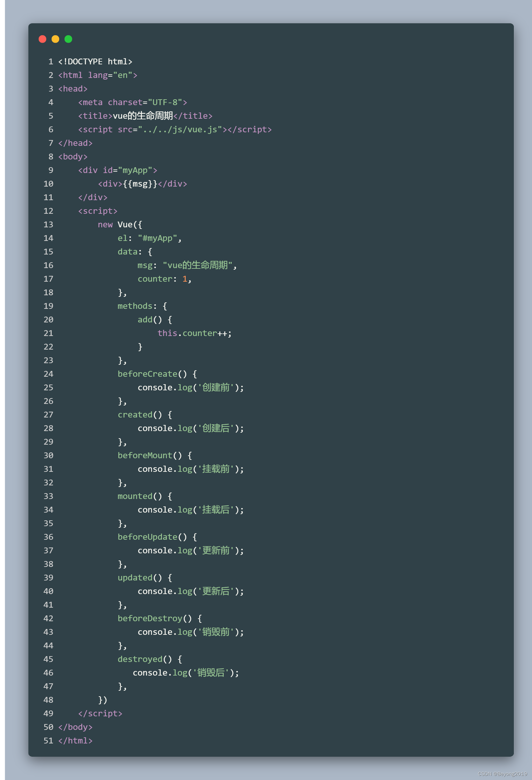Click the console.log('更新前') line
The height and width of the screenshot is (780, 532).
tap(191, 551)
